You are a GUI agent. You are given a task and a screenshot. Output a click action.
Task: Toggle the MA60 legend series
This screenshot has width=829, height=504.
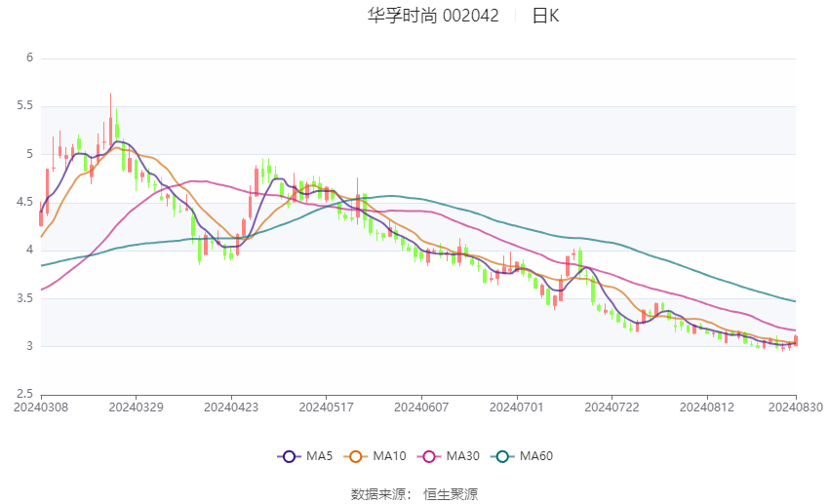[522, 456]
